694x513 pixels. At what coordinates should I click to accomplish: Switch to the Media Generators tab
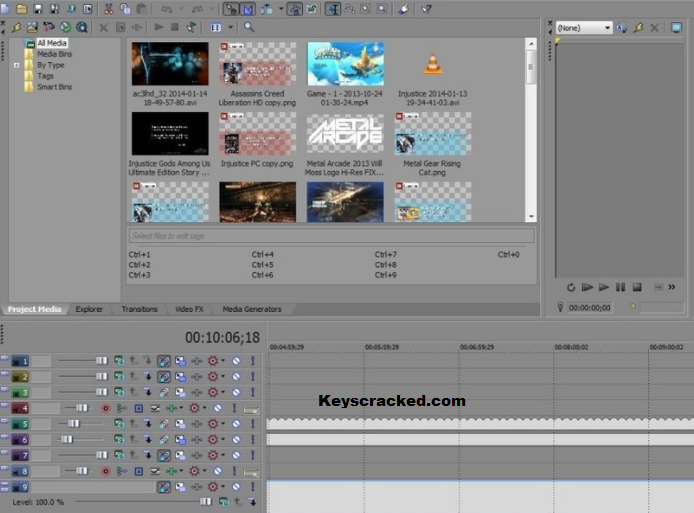[252, 309]
